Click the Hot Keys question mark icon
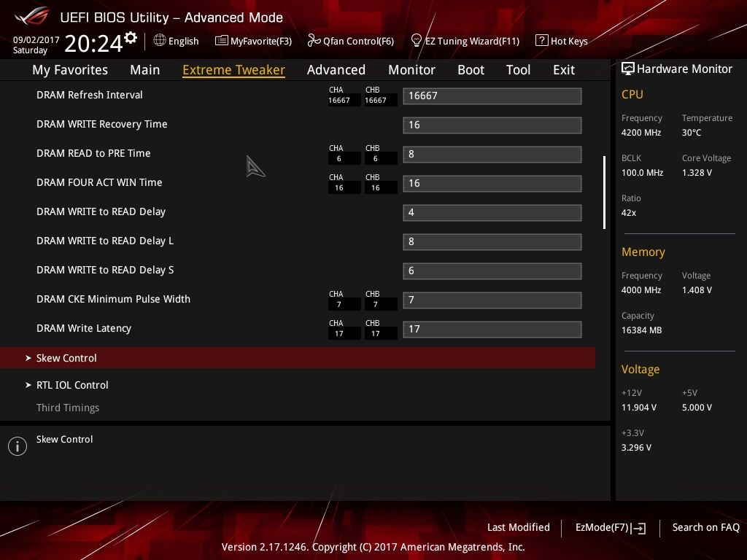The width and height of the screenshot is (747, 560). click(541, 41)
